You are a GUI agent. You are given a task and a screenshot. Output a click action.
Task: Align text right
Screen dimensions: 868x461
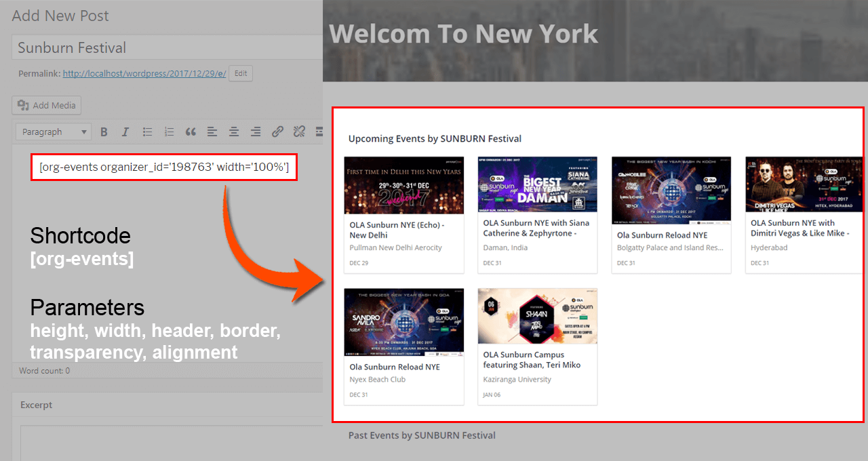click(x=256, y=132)
